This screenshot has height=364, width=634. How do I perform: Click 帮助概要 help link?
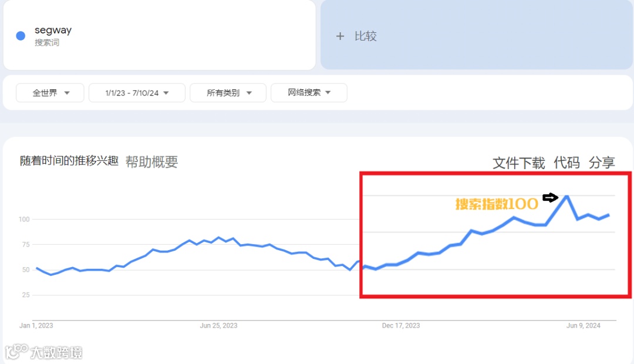coord(151,162)
